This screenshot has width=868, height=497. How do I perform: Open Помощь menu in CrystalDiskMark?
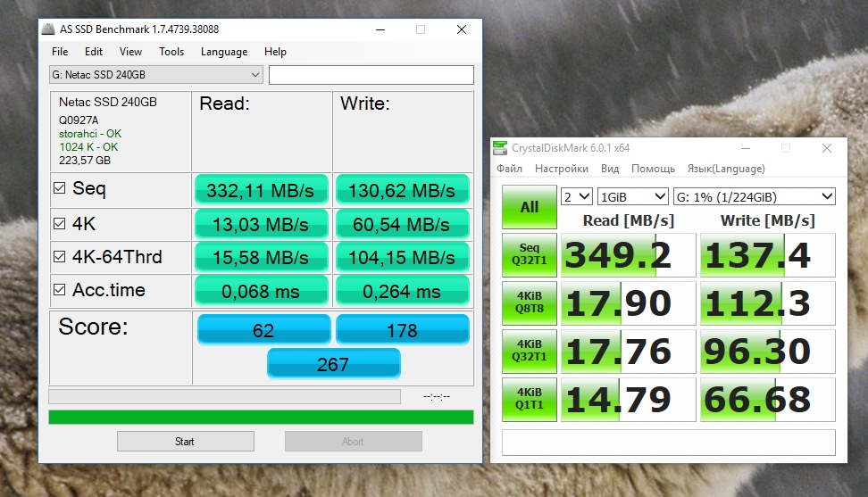653,169
